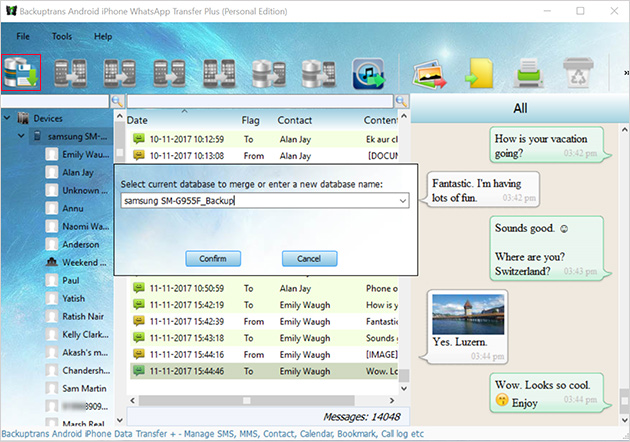The width and height of the screenshot is (630, 442).
Task: Select Paul contact in the tree
Action: (x=63, y=280)
